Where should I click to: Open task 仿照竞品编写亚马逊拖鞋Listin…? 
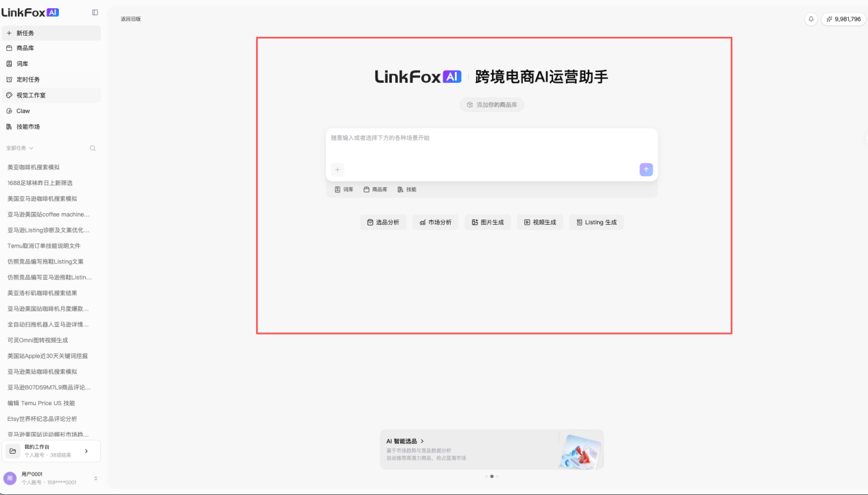coord(51,278)
